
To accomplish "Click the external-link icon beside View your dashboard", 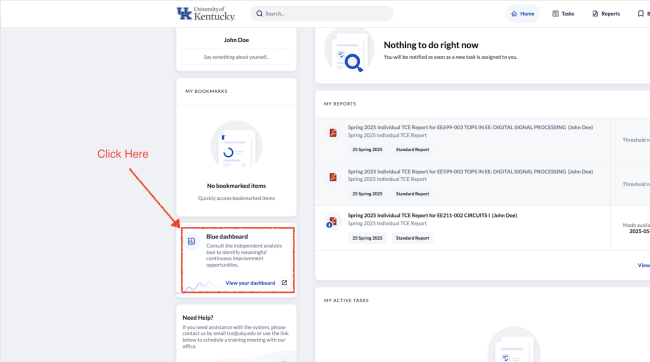I will click(x=284, y=283).
